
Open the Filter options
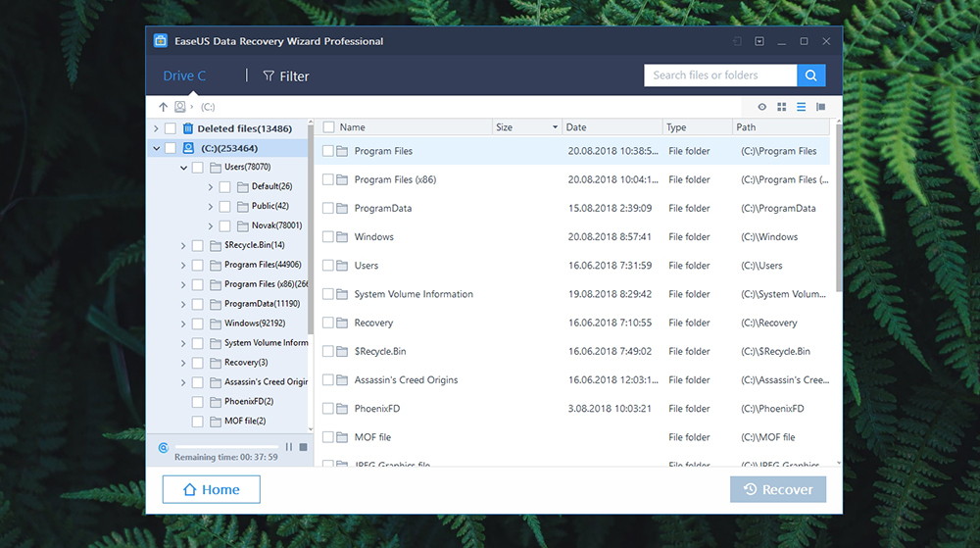point(286,76)
